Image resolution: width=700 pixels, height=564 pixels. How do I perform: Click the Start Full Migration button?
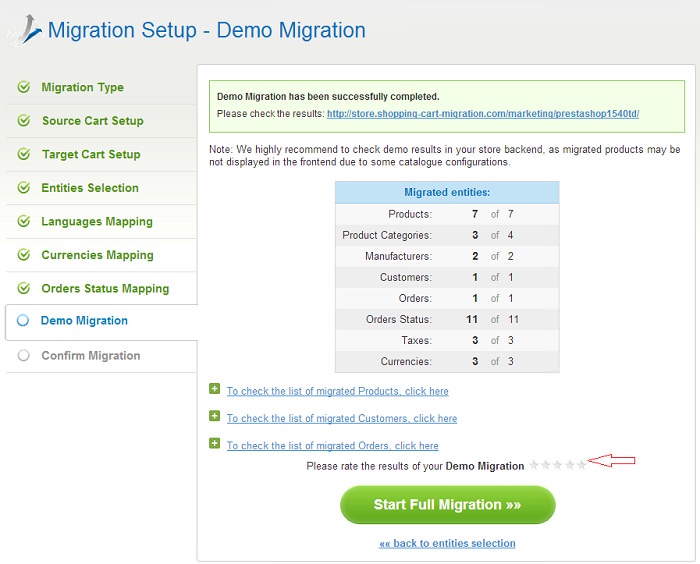(x=447, y=505)
